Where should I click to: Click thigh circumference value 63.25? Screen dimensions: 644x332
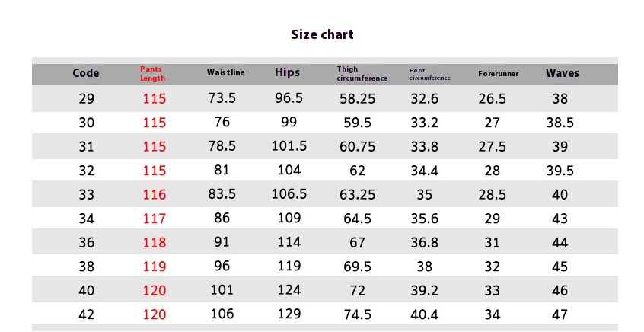(x=357, y=194)
